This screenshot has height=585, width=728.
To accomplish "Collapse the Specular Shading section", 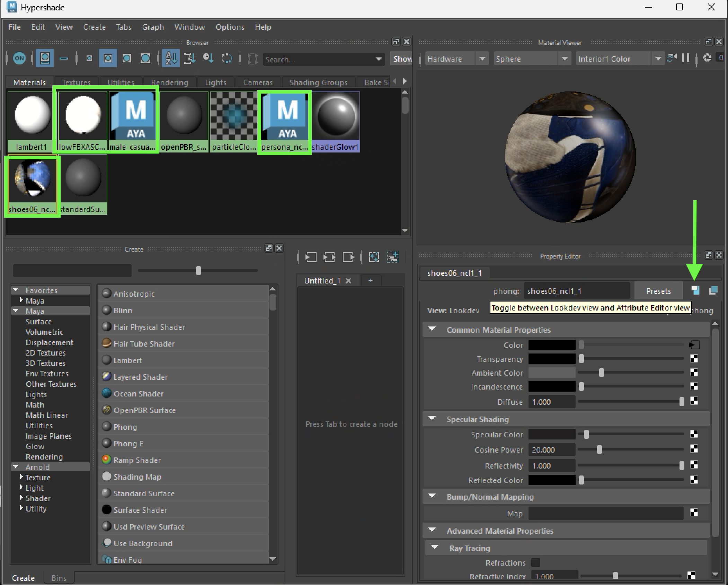I will (x=432, y=419).
